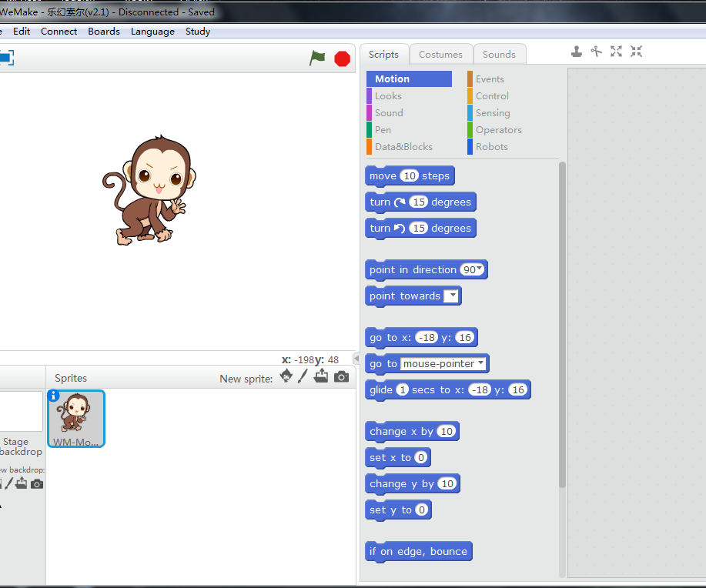Select the WM-Monkey sprite thumbnail

point(75,419)
